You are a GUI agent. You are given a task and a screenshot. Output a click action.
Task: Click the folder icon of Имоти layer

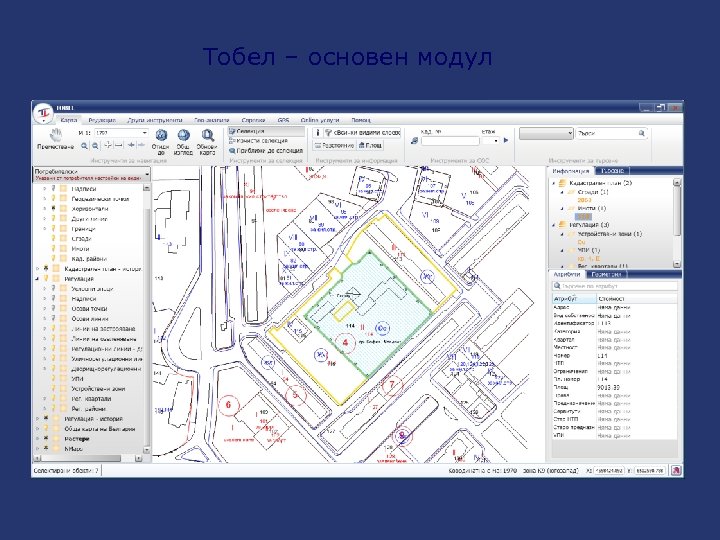[63, 249]
